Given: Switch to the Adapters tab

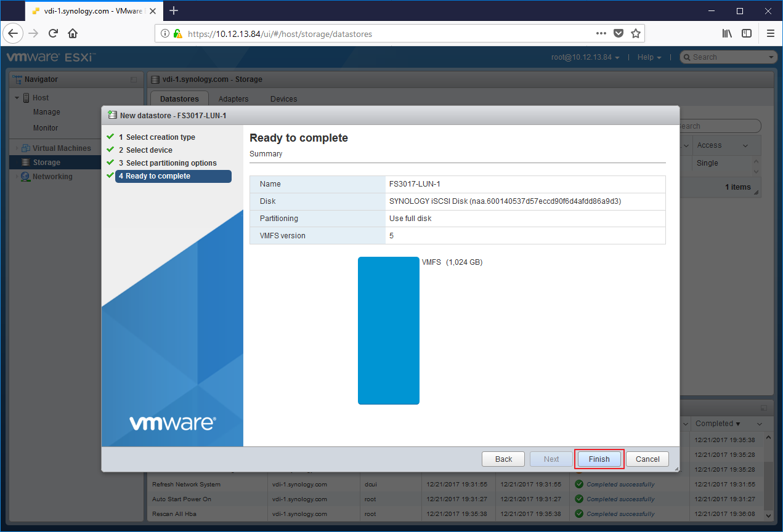Looking at the screenshot, I should [x=233, y=99].
